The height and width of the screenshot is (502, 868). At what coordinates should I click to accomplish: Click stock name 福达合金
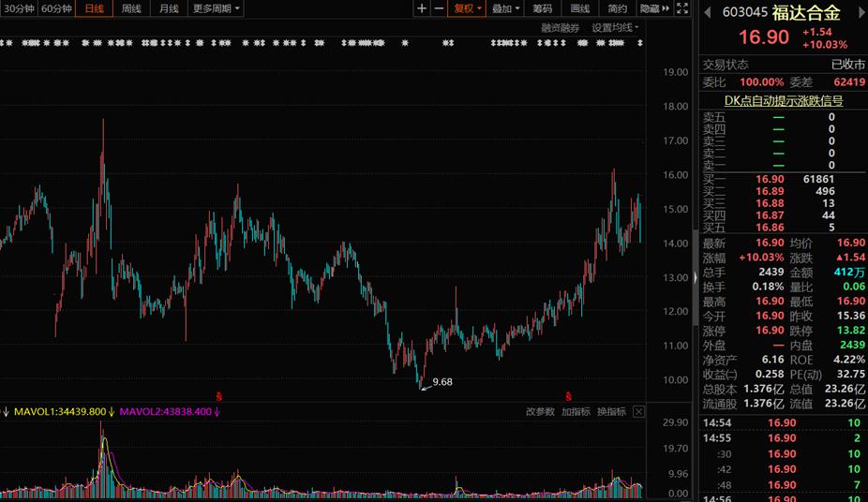coord(806,12)
